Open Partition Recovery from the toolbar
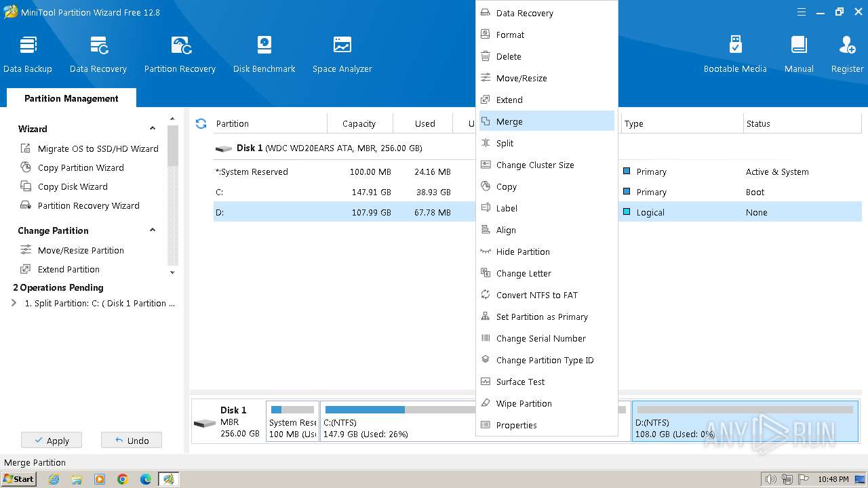 (180, 54)
